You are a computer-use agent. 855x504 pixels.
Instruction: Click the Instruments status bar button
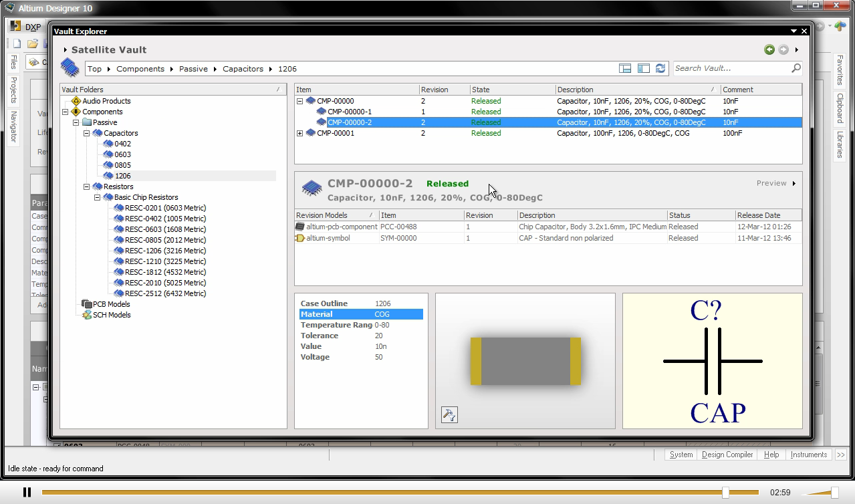(809, 455)
